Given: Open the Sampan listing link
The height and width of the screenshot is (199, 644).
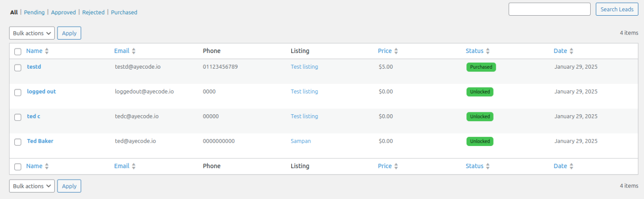Looking at the screenshot, I should click(301, 141).
